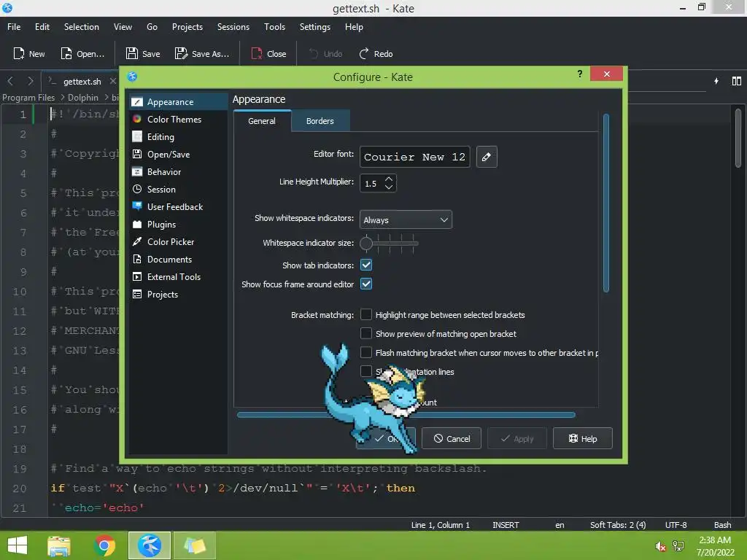Screen dimensions: 747x560
Task: Go to next tab with the right arrow
Action: click(x=31, y=81)
